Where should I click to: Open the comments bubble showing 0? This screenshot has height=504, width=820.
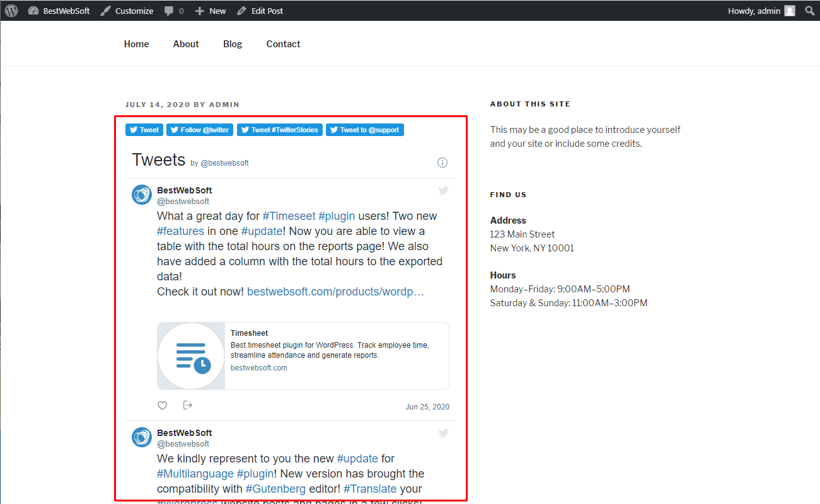[x=174, y=11]
